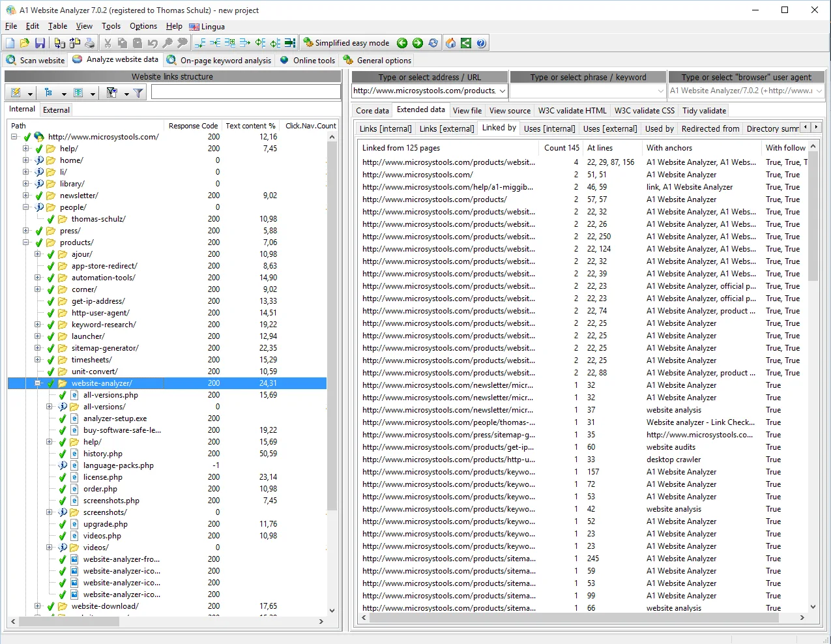Viewport: 831px width, 644px height.
Task: Save project with the floppy disk icon
Action: [40, 43]
